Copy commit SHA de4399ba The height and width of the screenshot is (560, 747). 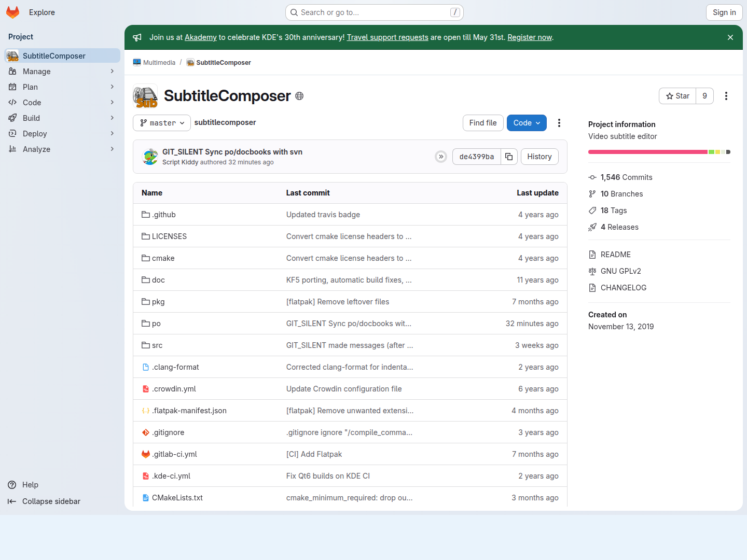pyautogui.click(x=509, y=157)
